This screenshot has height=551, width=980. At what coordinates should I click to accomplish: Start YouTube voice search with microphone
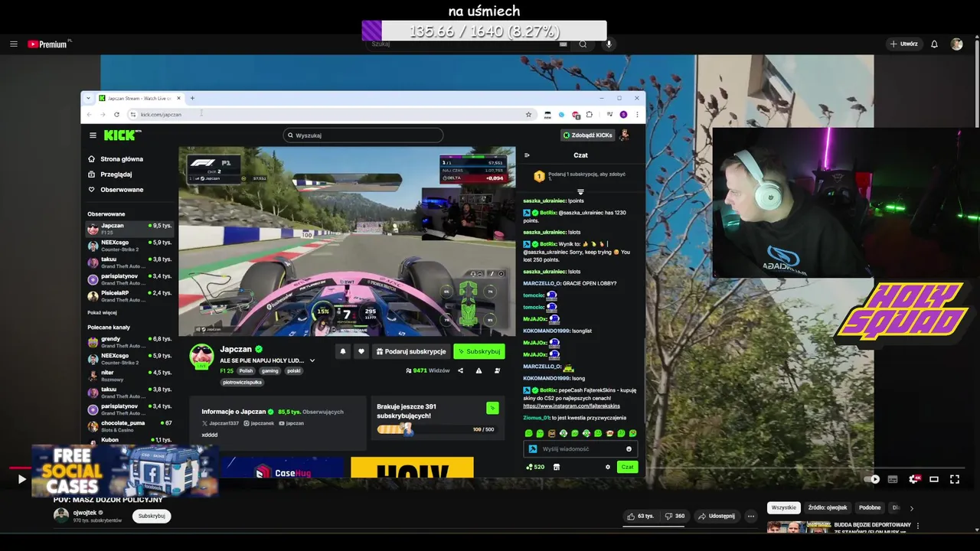(609, 44)
